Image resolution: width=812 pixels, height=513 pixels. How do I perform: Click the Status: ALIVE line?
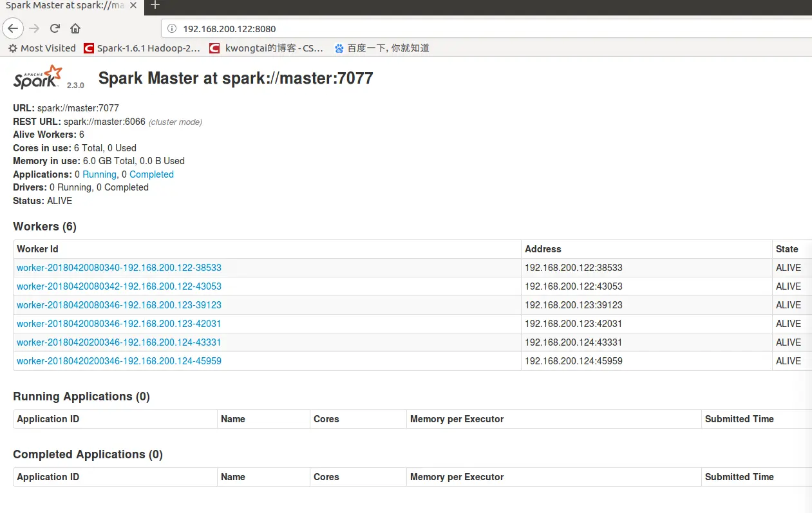[42, 201]
